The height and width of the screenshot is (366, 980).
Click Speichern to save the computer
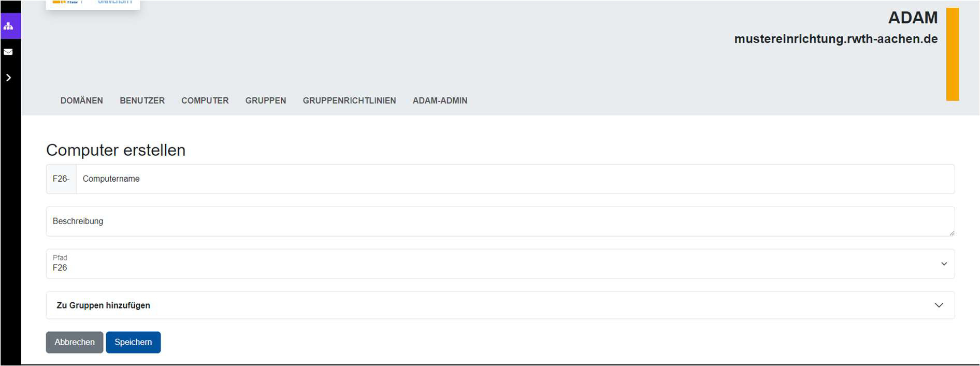[133, 342]
